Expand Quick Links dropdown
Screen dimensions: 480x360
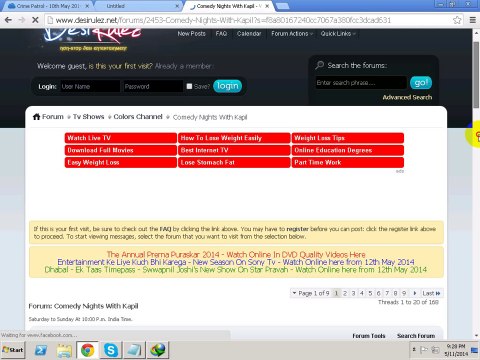point(338,34)
